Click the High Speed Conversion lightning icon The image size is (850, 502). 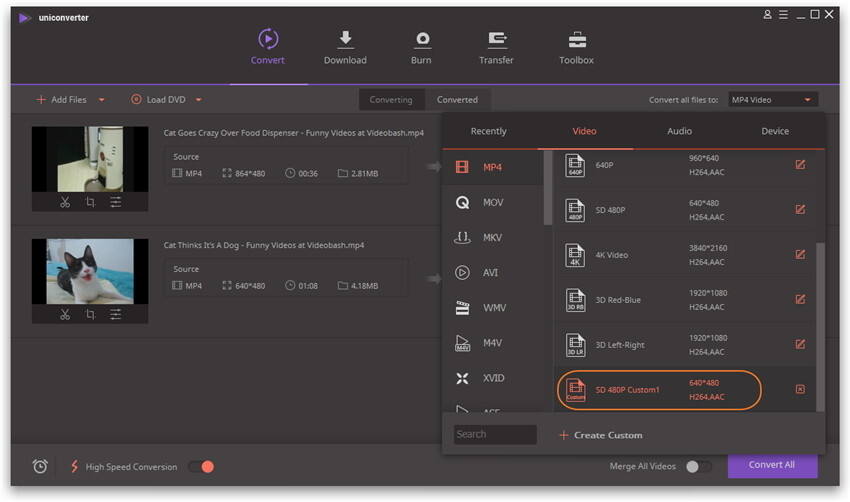click(74, 466)
